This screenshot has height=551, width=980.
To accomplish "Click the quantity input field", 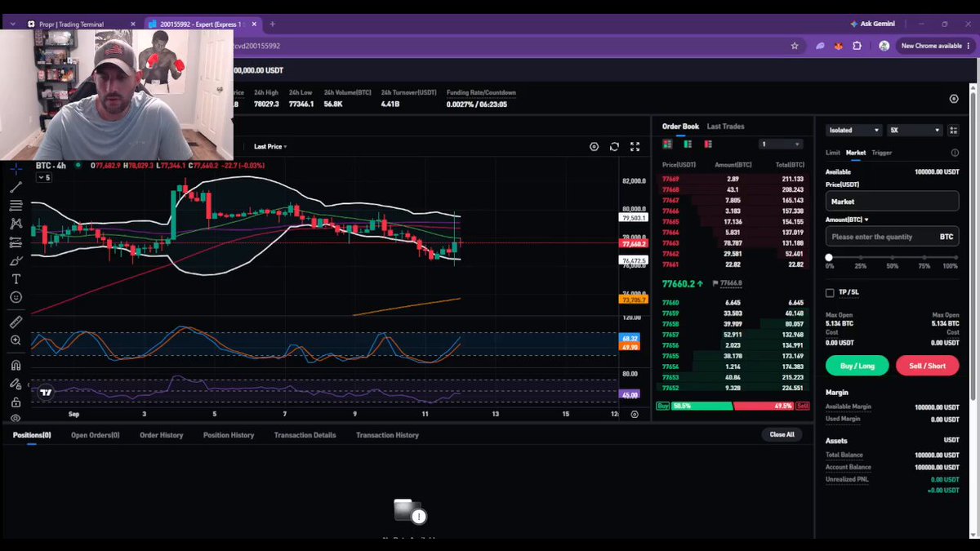I will click(x=892, y=237).
